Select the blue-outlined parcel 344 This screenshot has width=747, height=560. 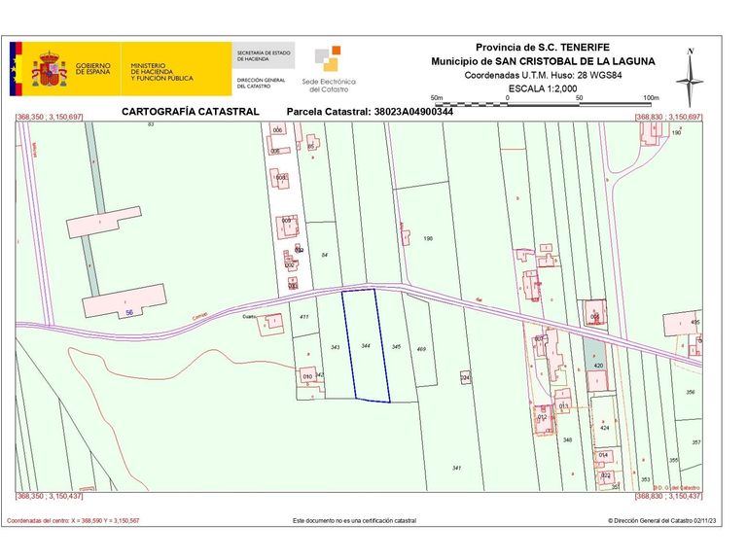[x=366, y=346]
